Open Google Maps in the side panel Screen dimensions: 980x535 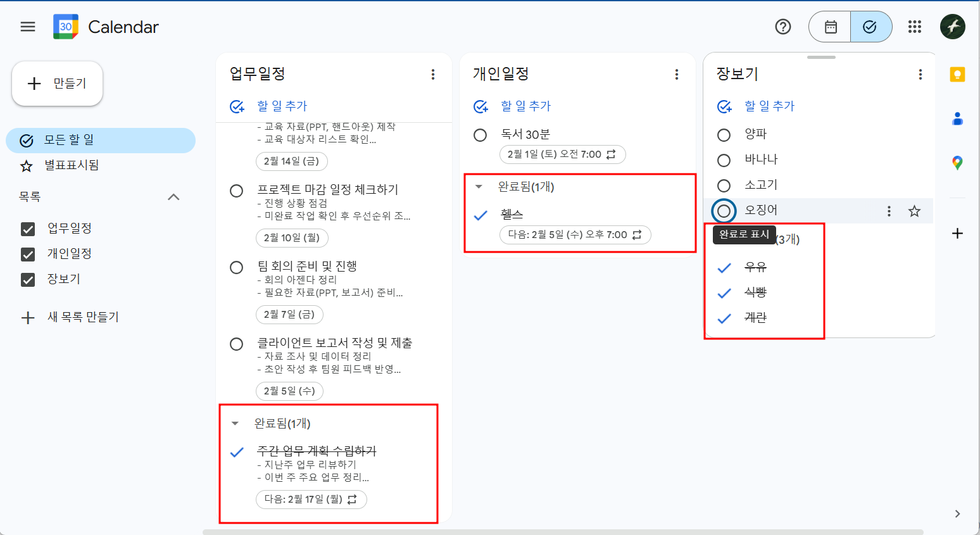point(957,163)
